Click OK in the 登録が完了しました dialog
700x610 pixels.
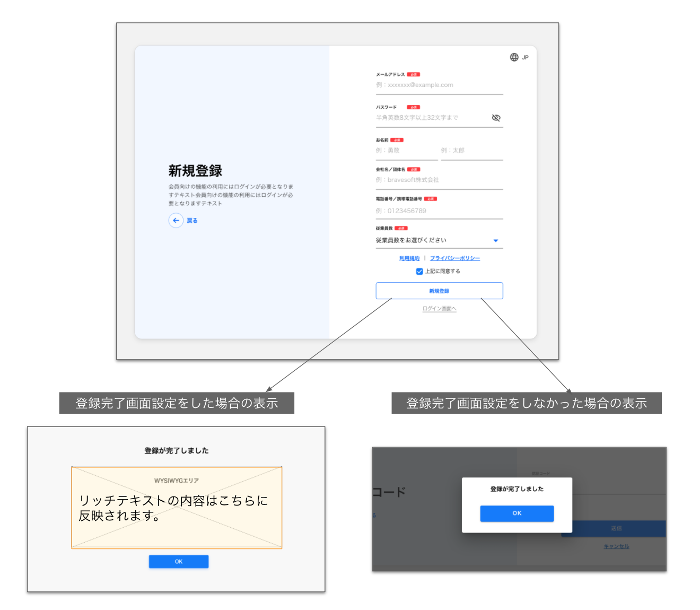(517, 513)
